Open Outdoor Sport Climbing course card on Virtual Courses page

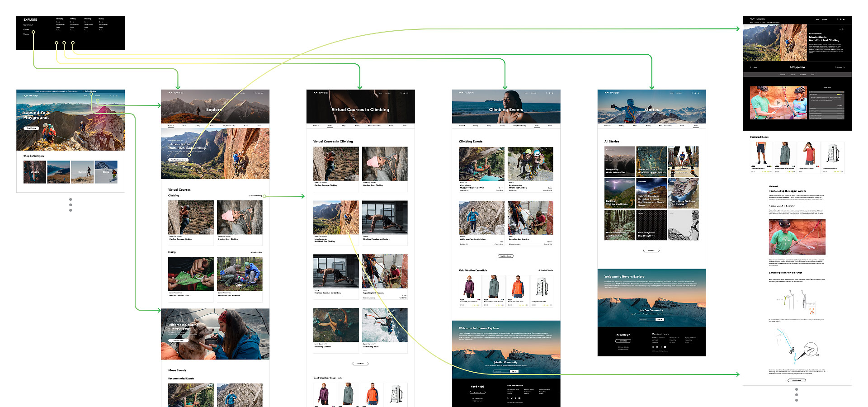pos(385,166)
